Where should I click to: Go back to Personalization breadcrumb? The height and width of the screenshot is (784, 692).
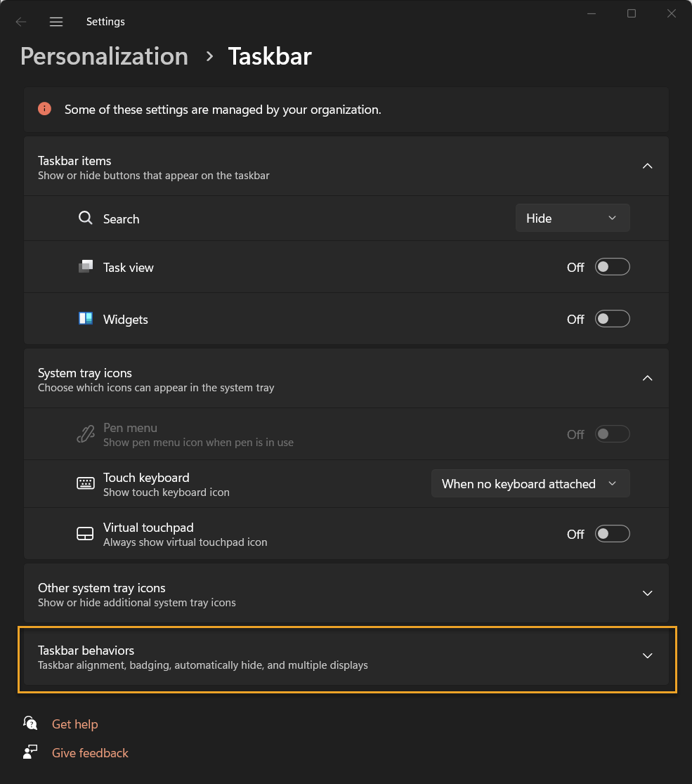104,56
